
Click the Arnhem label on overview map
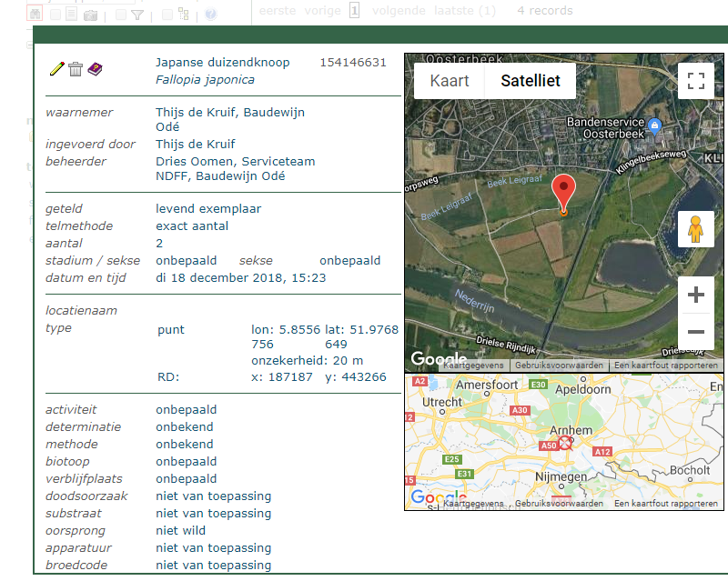point(571,431)
